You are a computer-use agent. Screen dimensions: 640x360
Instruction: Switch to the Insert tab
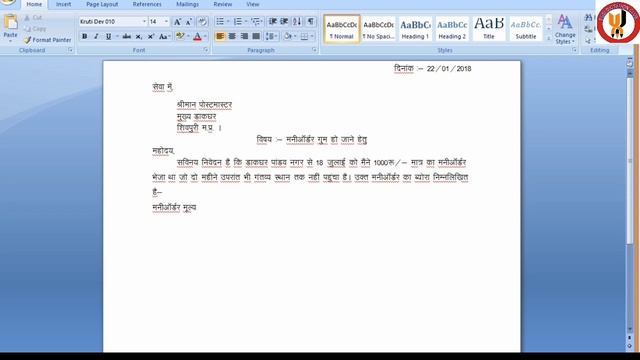[x=63, y=4]
